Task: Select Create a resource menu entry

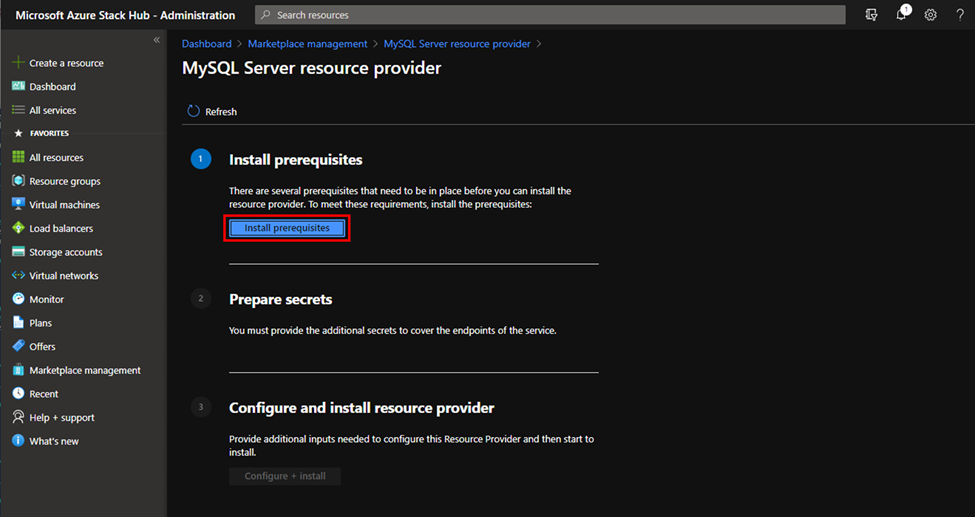Action: (x=67, y=63)
